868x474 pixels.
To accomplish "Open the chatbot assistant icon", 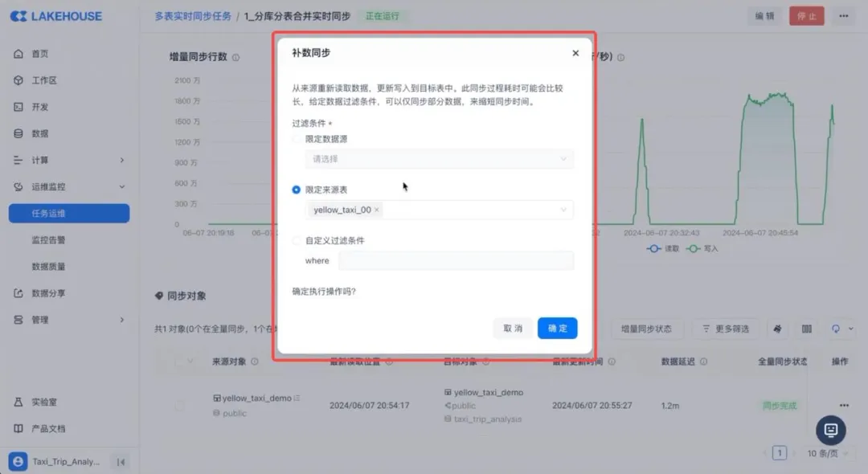I will coord(831,430).
